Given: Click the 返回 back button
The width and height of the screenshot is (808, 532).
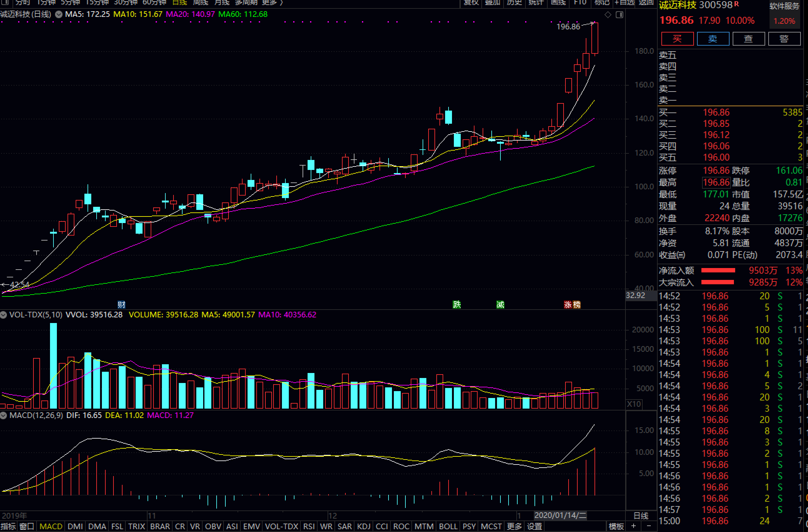Looking at the screenshot, I should click(646, 2).
